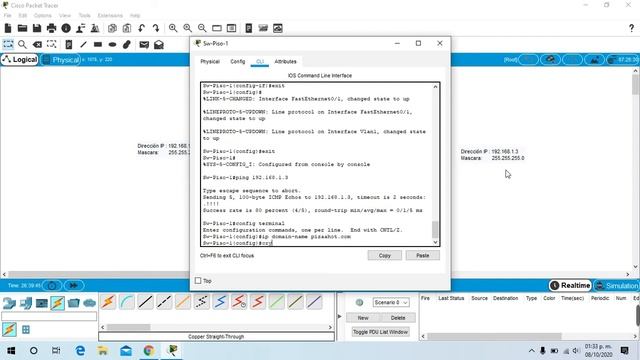Open Microsoft Edge from taskbar
Image resolution: width=640 pixels, height=360 pixels.
point(80,351)
